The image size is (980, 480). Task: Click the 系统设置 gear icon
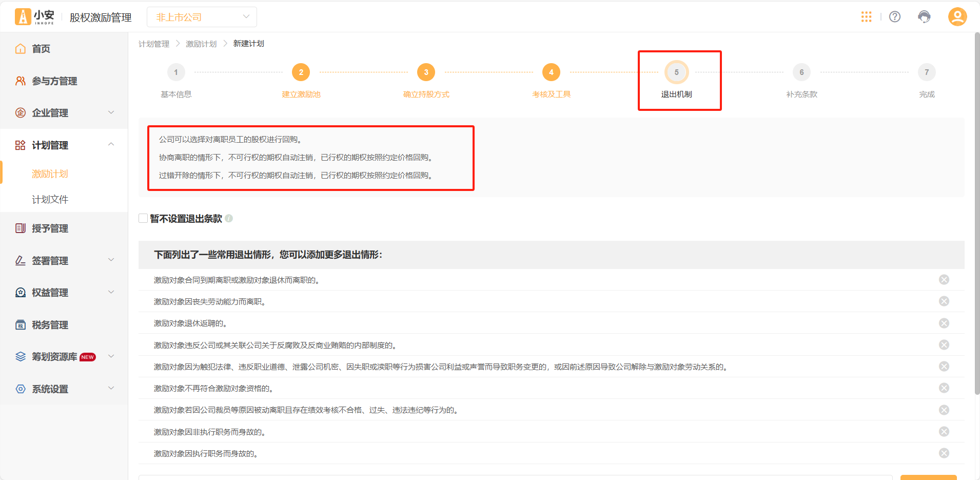pyautogui.click(x=21, y=389)
